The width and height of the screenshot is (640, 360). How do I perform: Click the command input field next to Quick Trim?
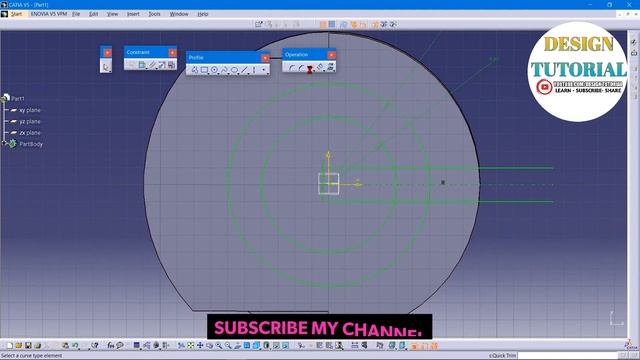pyautogui.click(x=568, y=356)
